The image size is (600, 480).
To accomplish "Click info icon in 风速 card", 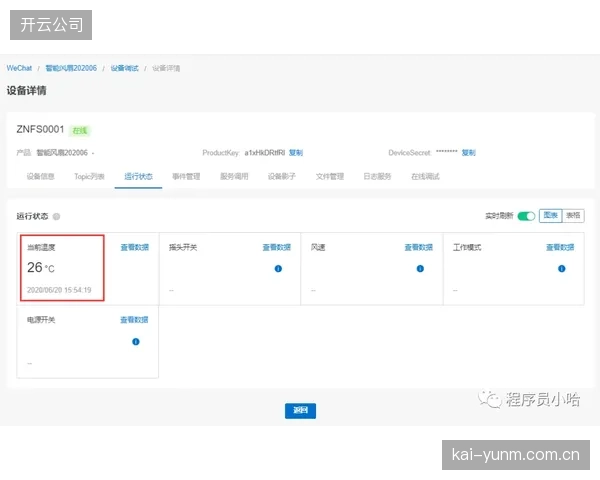I will 420,269.
